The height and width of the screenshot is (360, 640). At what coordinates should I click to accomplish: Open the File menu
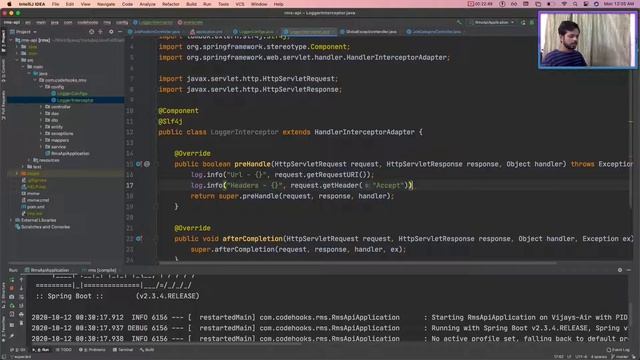coord(55,4)
